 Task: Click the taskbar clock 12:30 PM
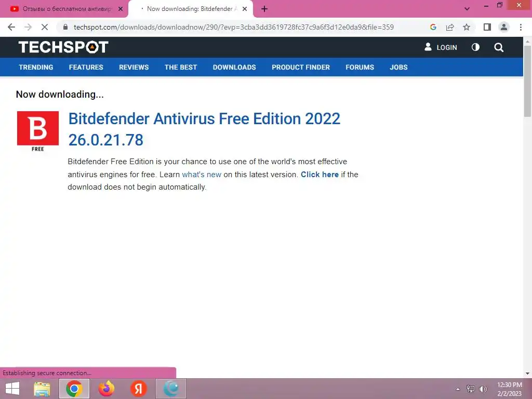pyautogui.click(x=509, y=385)
